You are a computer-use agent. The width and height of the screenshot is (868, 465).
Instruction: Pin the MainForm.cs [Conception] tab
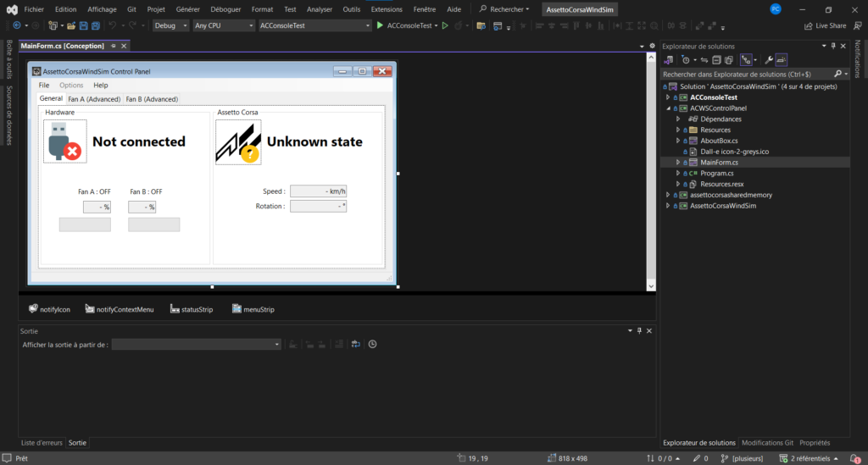point(114,46)
